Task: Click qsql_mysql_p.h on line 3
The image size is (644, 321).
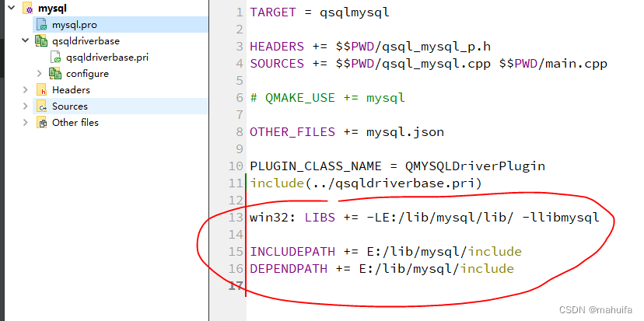Action: pos(436,47)
